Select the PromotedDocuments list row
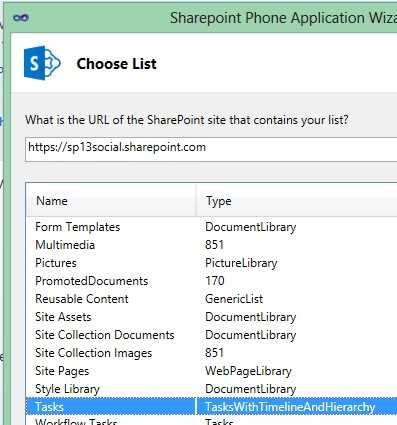 click(x=211, y=281)
